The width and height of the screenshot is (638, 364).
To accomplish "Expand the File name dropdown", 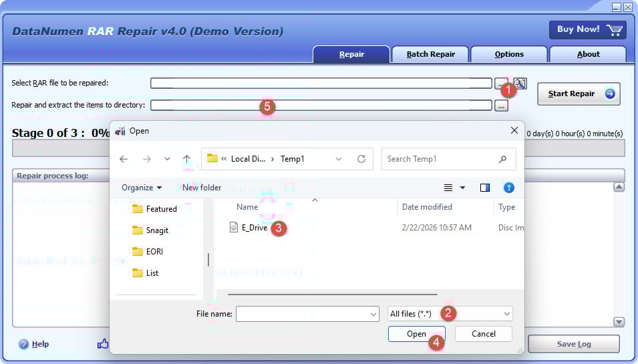I will [x=373, y=314].
